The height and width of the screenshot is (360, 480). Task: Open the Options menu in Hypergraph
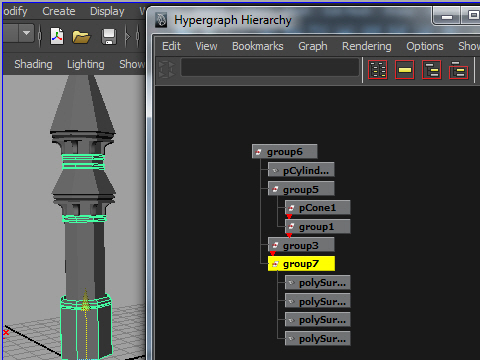[x=425, y=46]
